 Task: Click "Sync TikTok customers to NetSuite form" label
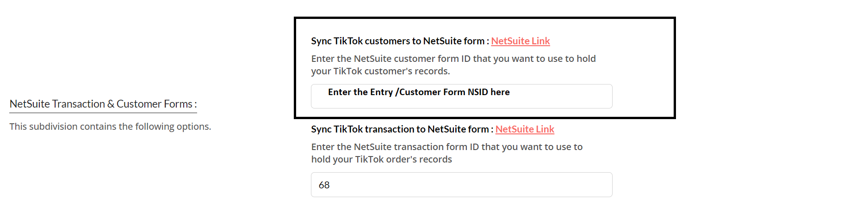(x=397, y=41)
